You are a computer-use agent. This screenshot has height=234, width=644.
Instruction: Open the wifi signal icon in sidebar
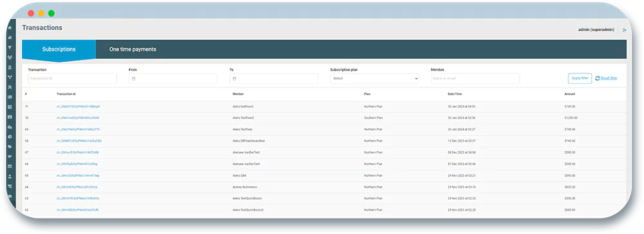tap(10, 156)
